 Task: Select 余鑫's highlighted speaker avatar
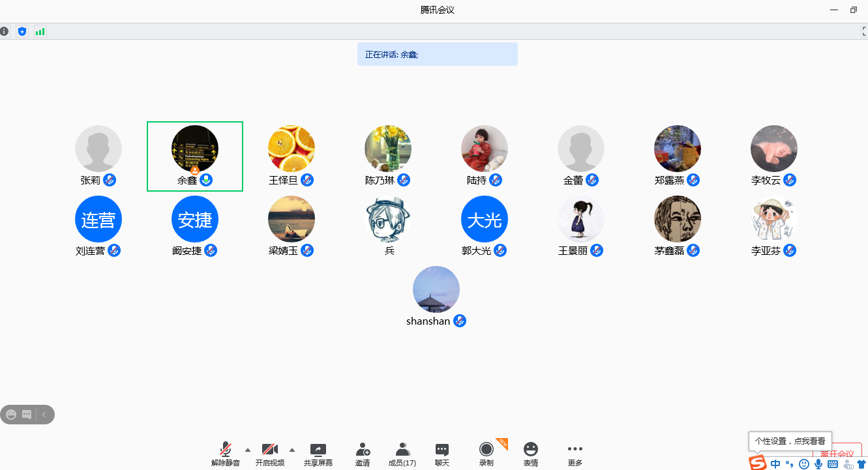click(195, 149)
